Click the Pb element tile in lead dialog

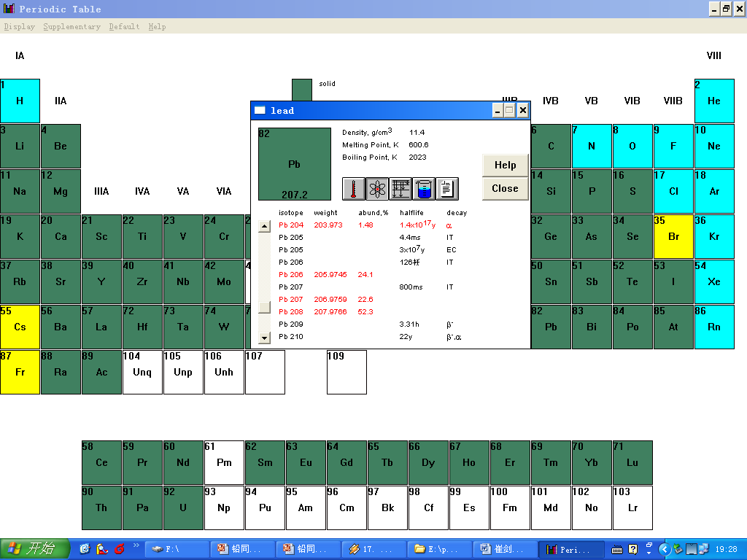pyautogui.click(x=295, y=164)
